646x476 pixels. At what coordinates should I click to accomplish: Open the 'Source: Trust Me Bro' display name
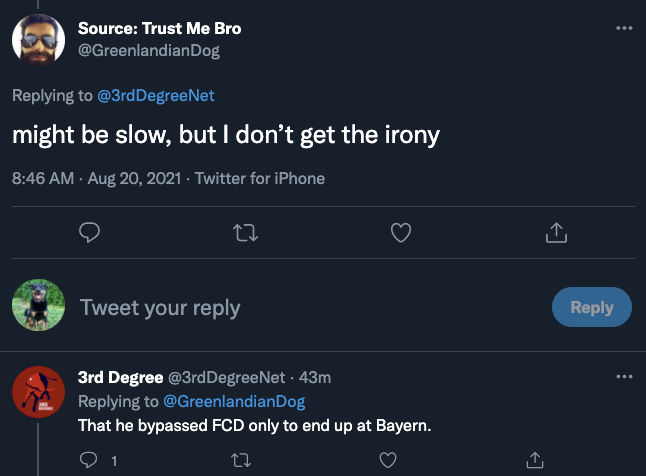tap(159, 28)
